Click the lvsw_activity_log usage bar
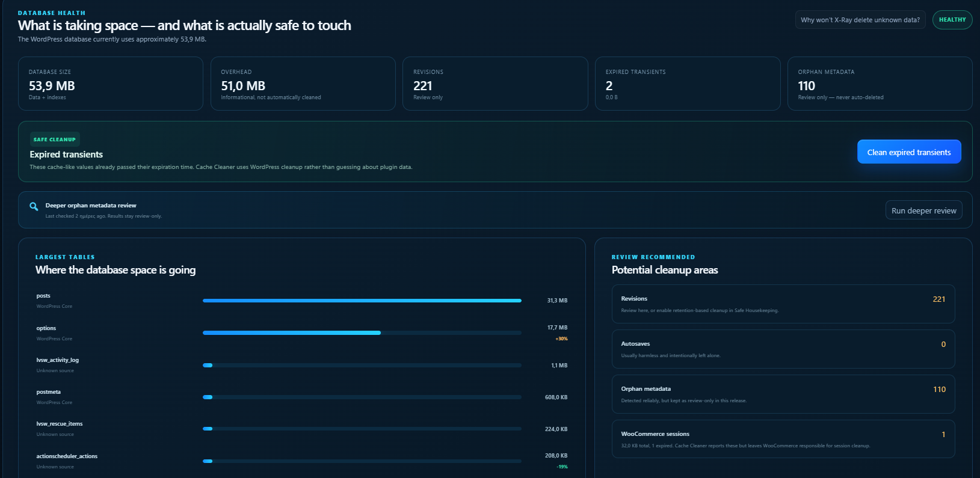Screen dimensions: 980x478 (362, 365)
